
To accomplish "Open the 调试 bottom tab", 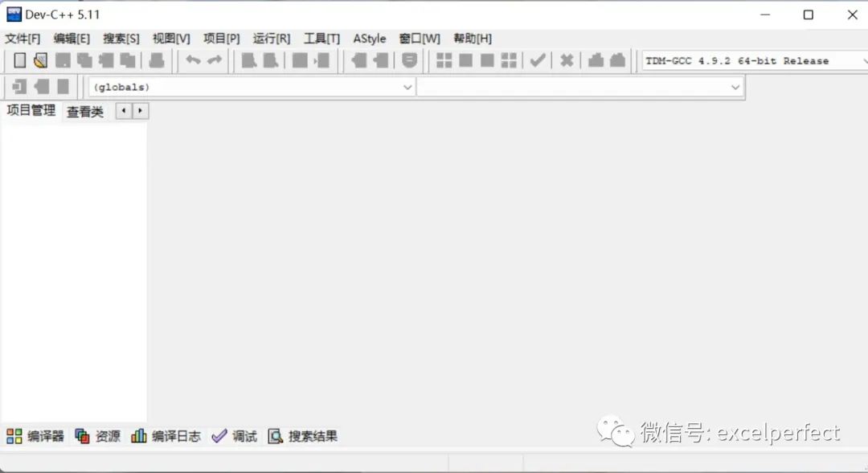I will click(234, 436).
